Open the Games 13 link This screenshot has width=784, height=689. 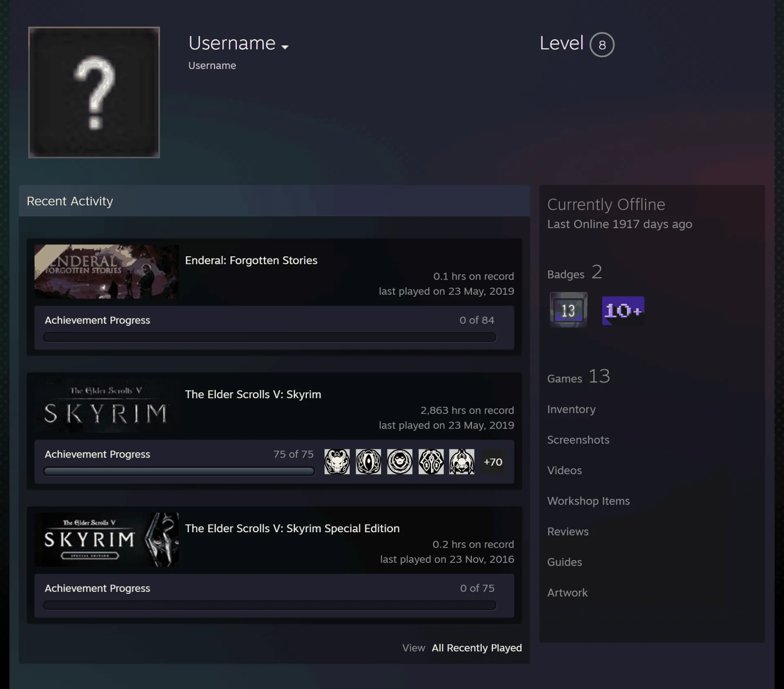tap(579, 376)
